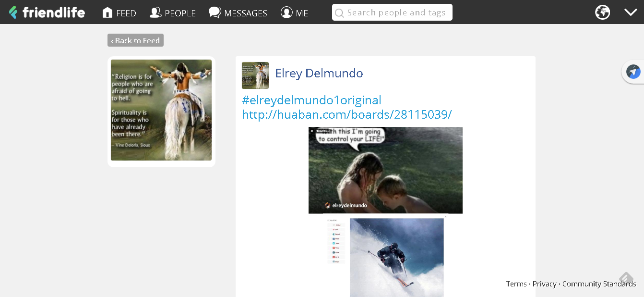Click Elrey Delmundo's small avatar
This screenshot has width=644, height=297.
point(255,75)
